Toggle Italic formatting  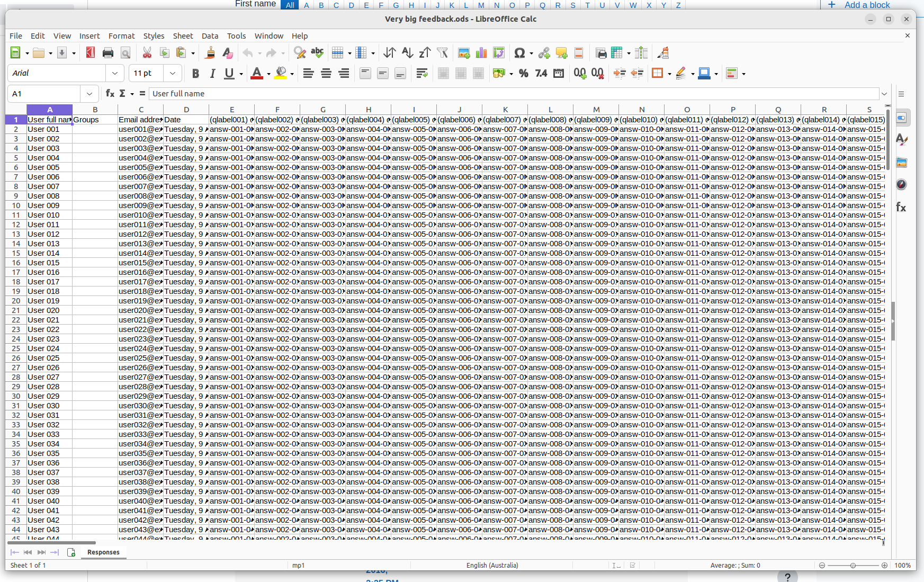click(212, 74)
